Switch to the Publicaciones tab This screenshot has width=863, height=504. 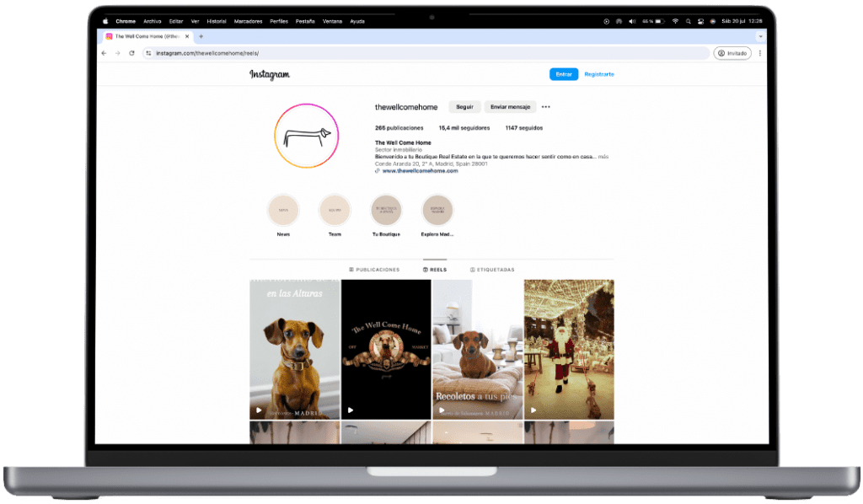374,270
